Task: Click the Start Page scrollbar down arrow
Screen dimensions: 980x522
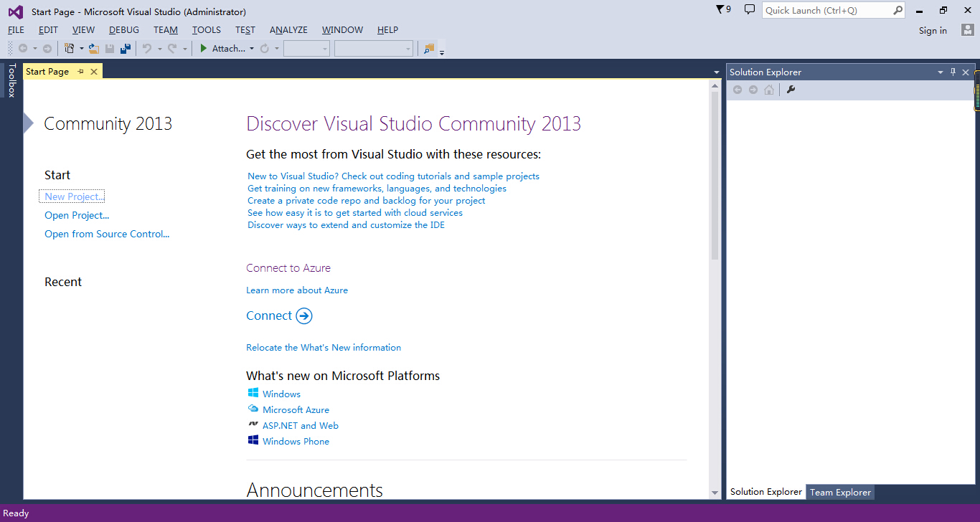Action: coord(715,493)
